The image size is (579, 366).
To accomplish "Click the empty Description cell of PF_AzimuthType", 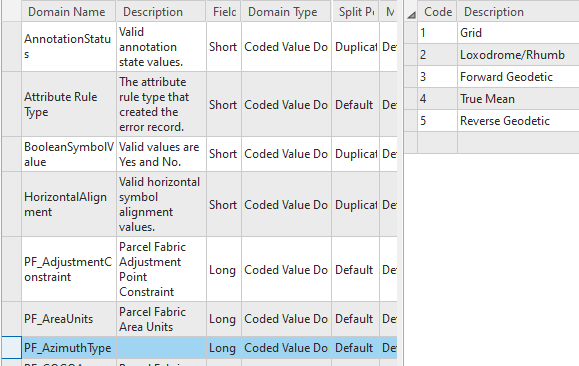I will tap(161, 348).
